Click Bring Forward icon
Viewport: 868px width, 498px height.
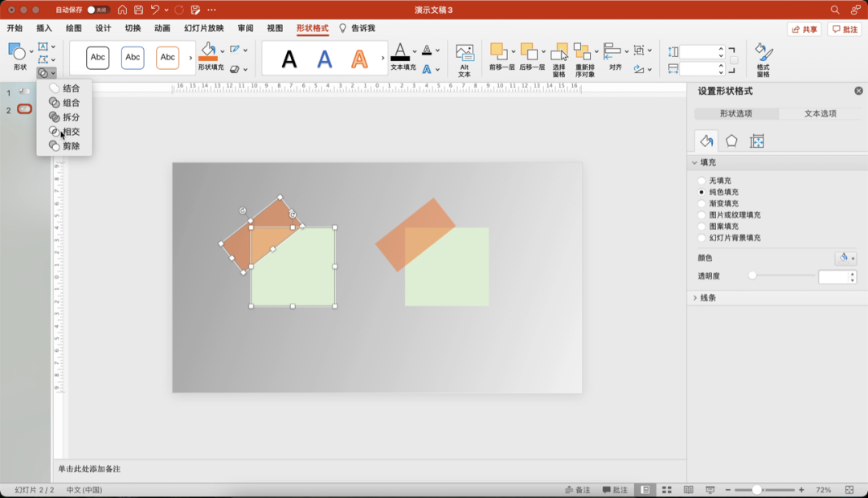coord(498,51)
